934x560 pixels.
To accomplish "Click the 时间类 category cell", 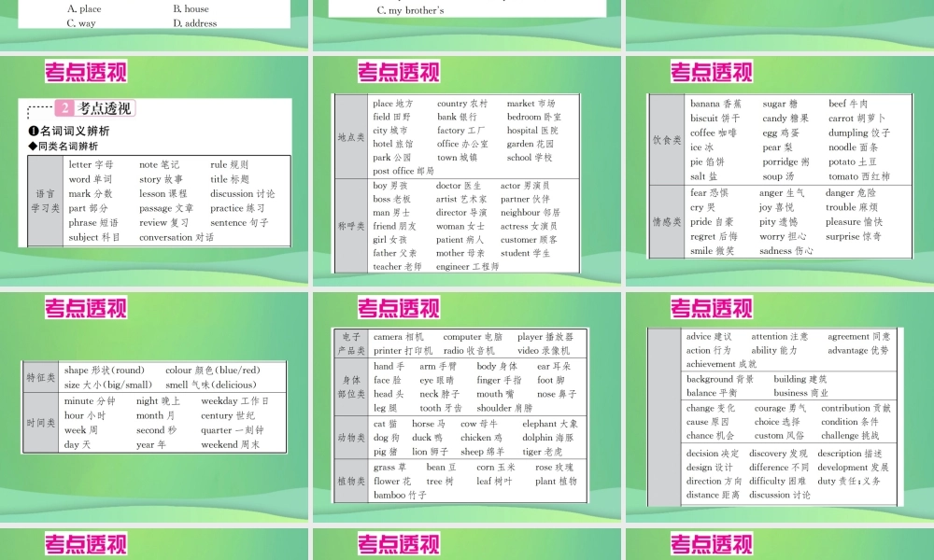I will [40, 423].
